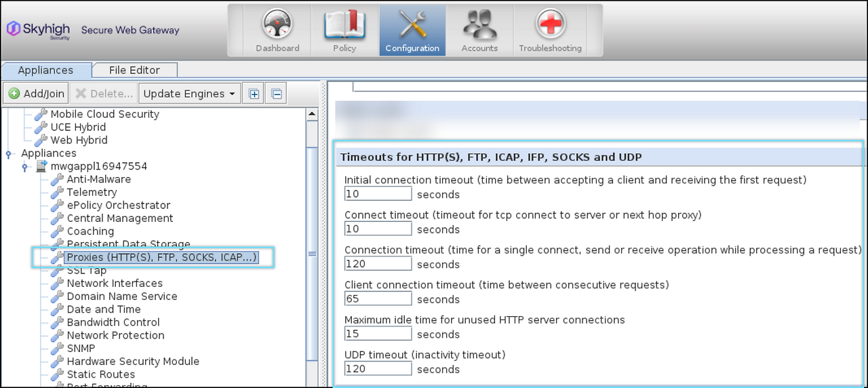The width and height of the screenshot is (868, 388).
Task: Select the SSL Tap tree item
Action: click(x=87, y=271)
